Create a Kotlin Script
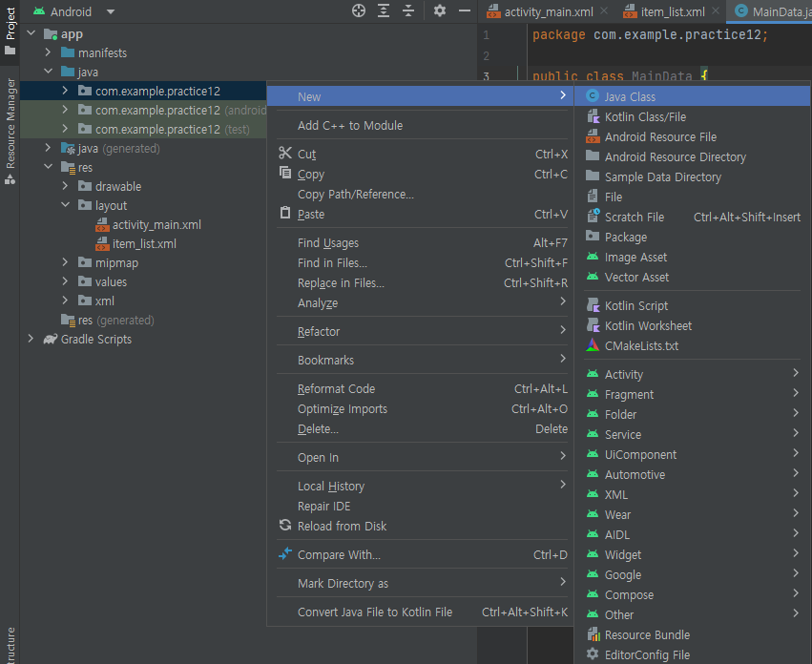The height and width of the screenshot is (664, 812). [693, 305]
